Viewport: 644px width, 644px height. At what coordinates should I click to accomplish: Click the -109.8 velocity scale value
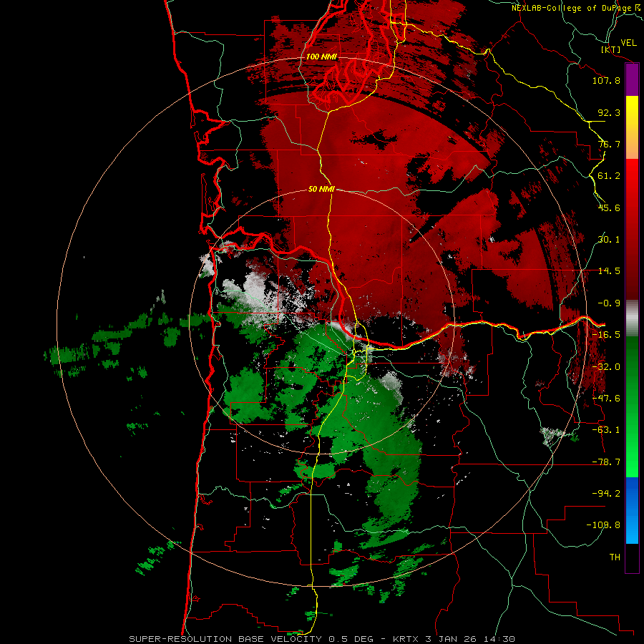point(603,525)
